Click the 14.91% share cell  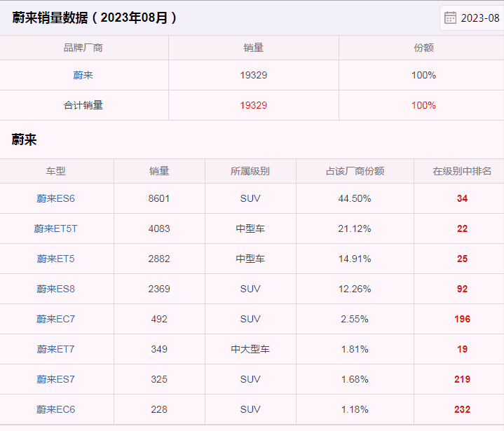coord(355,259)
